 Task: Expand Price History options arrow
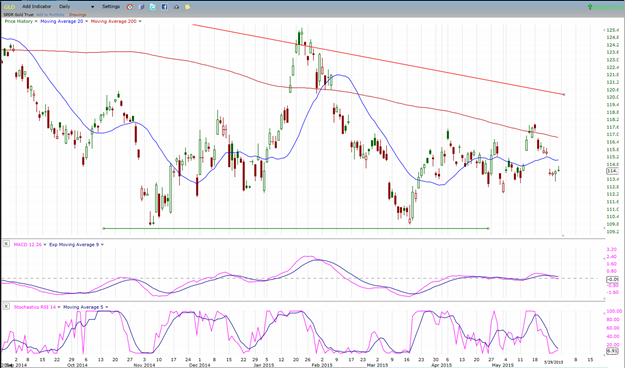(36, 22)
